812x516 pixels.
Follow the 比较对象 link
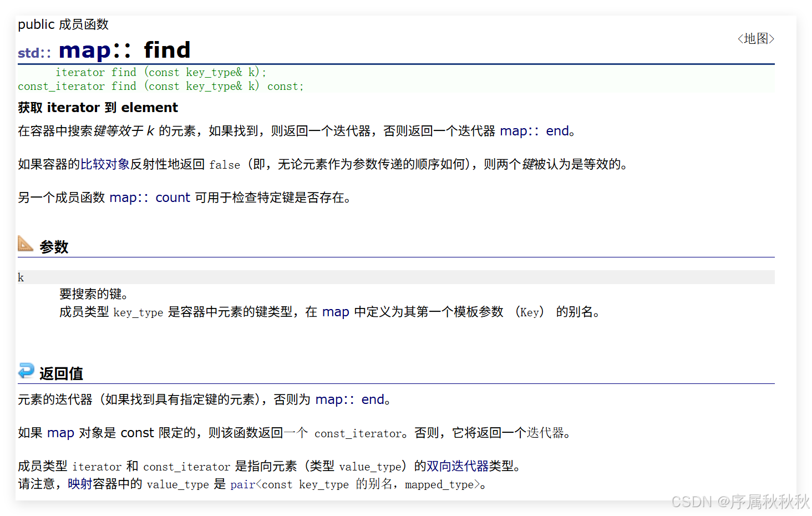click(x=105, y=164)
